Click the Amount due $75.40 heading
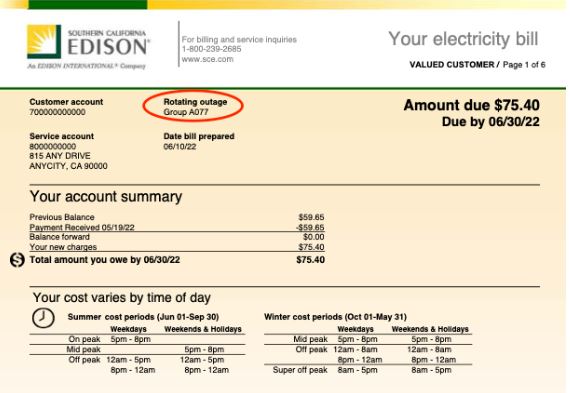The width and height of the screenshot is (570, 393). coord(471,105)
